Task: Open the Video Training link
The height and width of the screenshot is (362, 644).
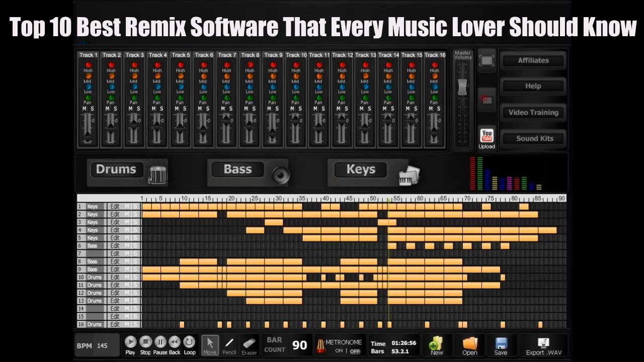Action: coord(533,113)
